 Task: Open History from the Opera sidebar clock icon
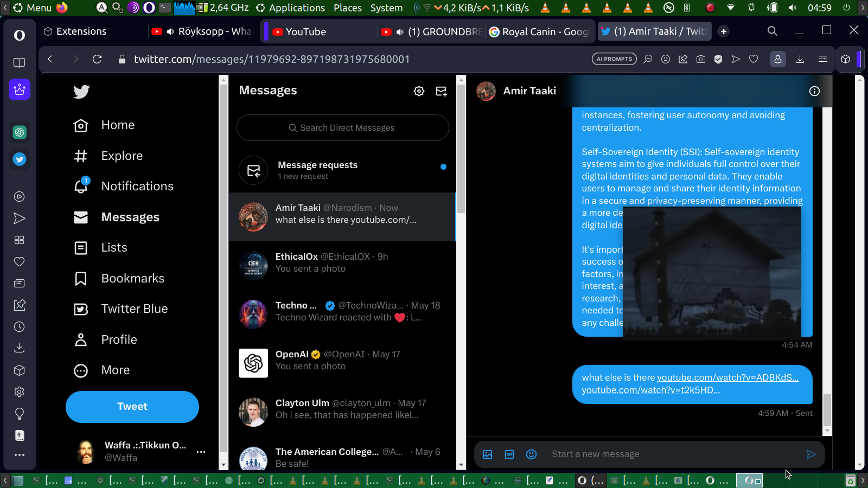pos(20,327)
